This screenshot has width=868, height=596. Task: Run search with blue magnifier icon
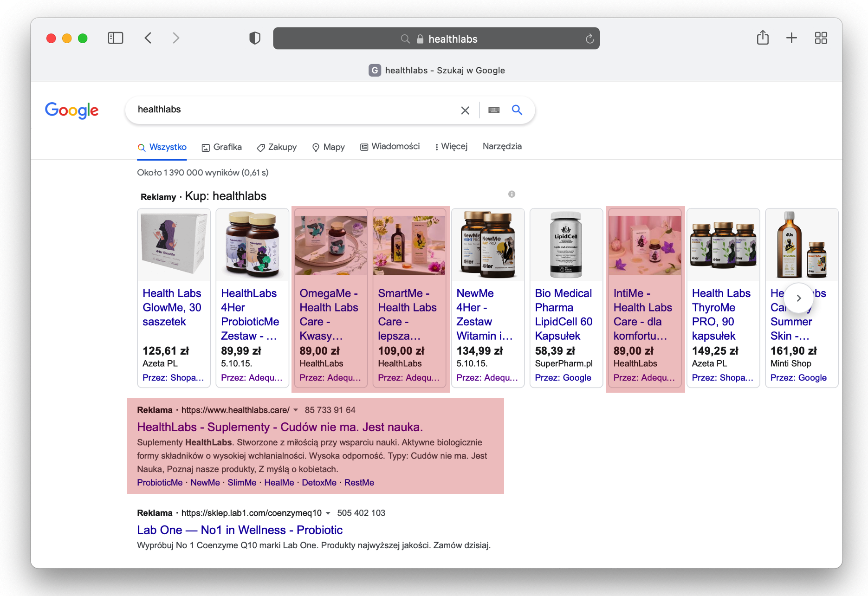[x=517, y=110]
